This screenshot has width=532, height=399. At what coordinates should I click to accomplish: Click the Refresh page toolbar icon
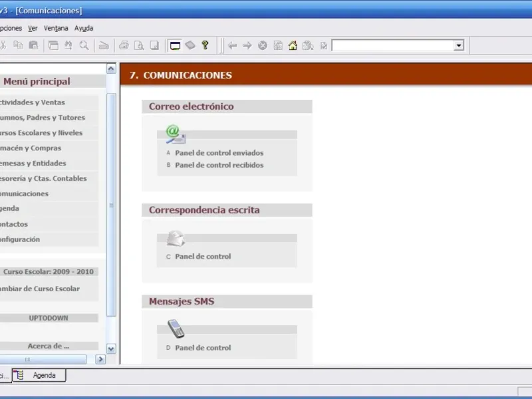click(278, 45)
